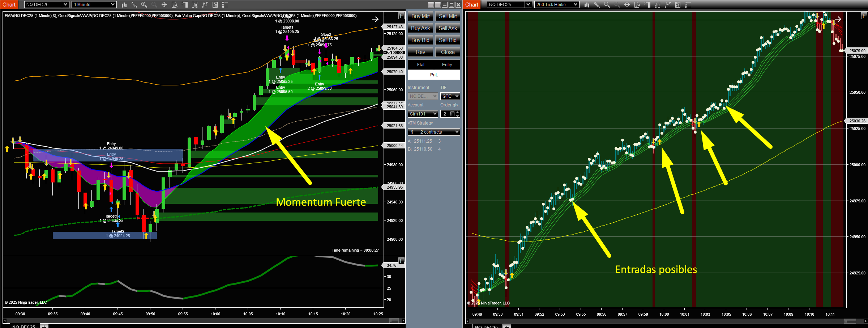Viewport: 868px width, 328px height.
Task: Open Strategies icon on right chart toolbar
Action: tap(667, 5)
